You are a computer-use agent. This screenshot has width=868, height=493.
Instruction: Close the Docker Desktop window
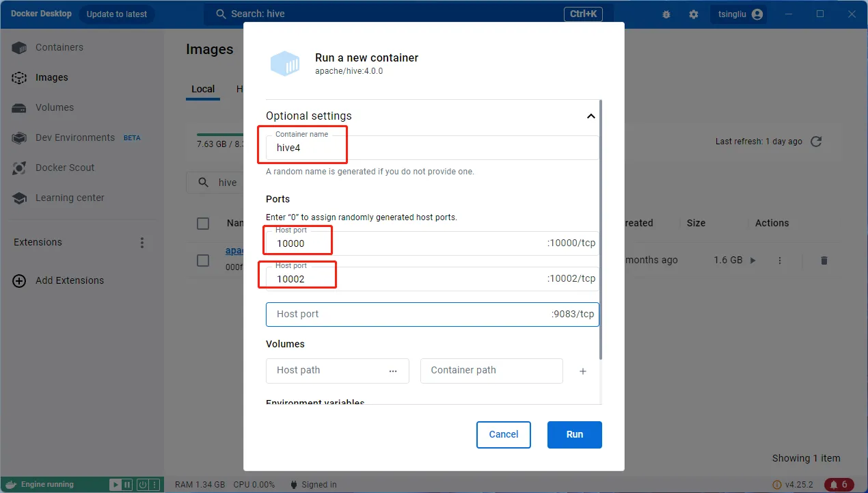tap(852, 14)
